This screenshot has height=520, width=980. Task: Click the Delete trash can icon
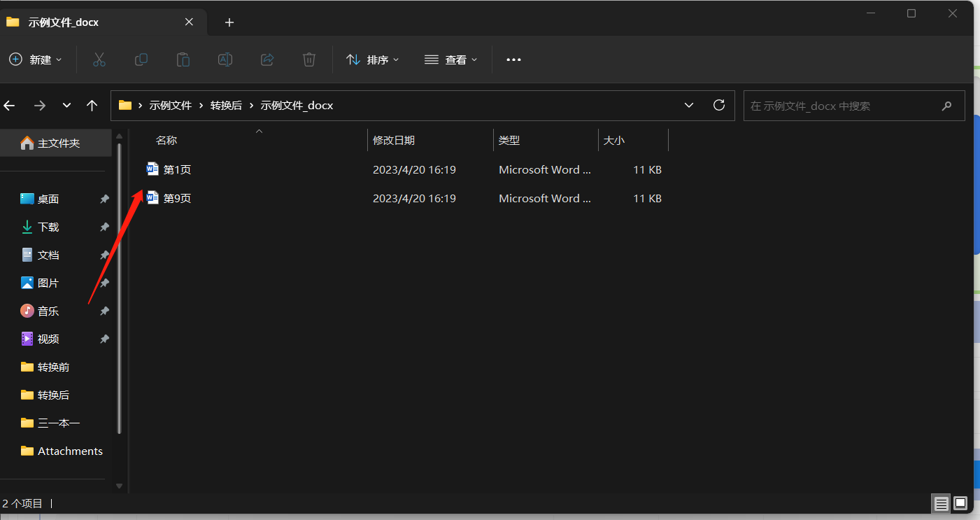pyautogui.click(x=308, y=59)
